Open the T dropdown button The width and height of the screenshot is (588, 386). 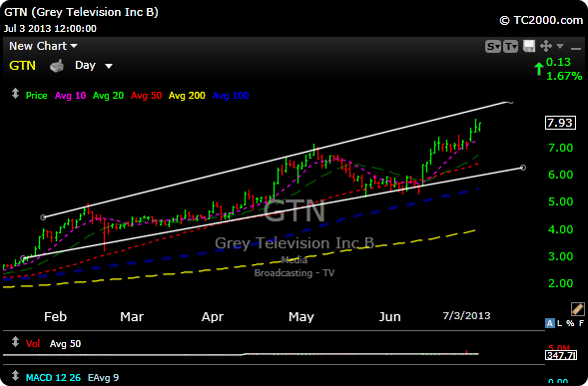(510, 47)
